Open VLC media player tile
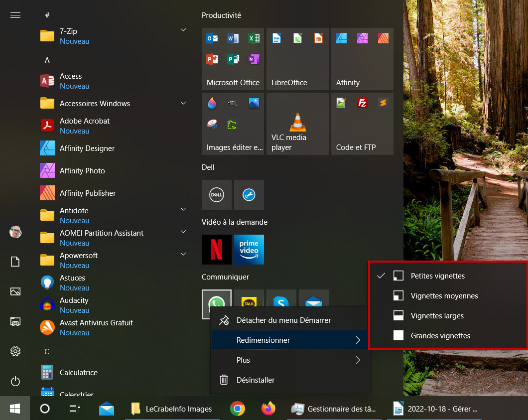 tap(297, 124)
